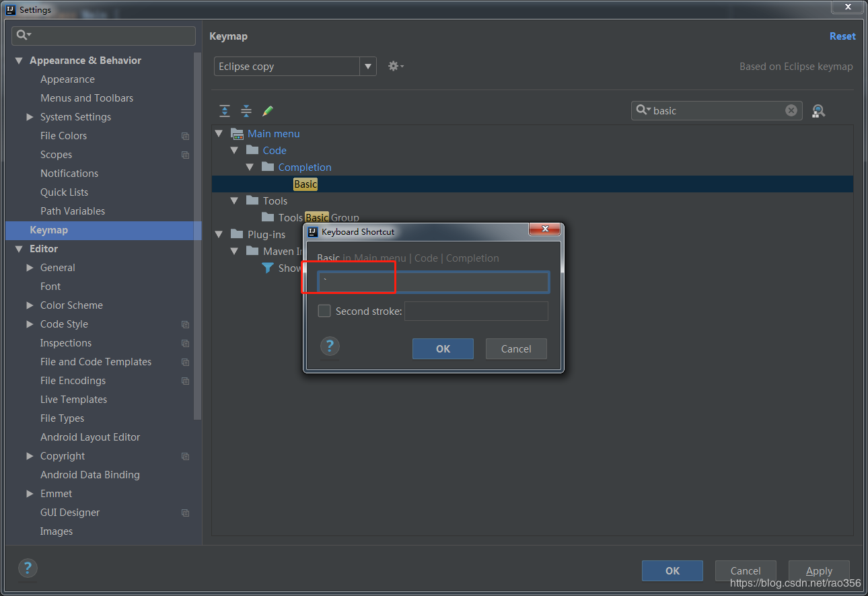Open Android Data Binding settings
Image resolution: width=868 pixels, height=596 pixels.
pos(90,475)
